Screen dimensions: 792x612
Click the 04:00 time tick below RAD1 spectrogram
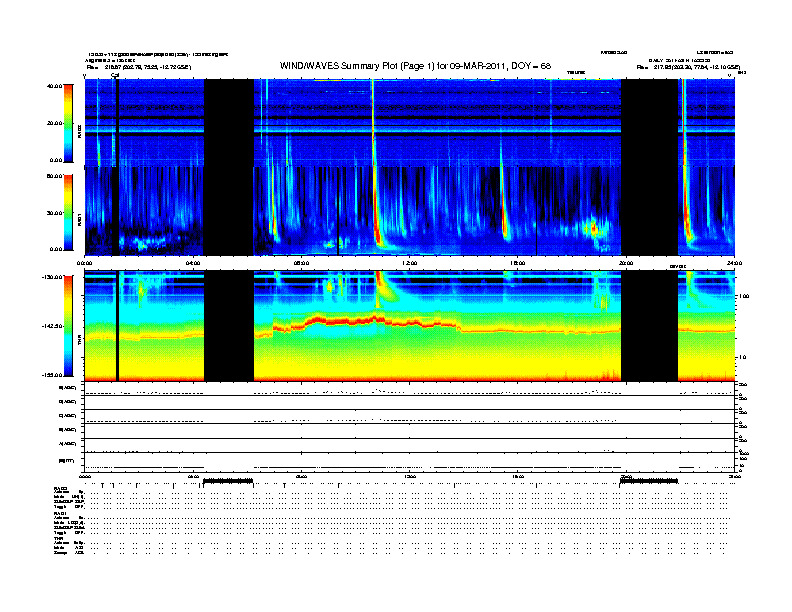(x=193, y=263)
